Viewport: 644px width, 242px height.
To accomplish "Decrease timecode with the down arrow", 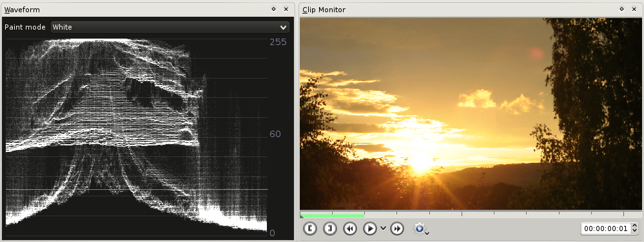I will [x=634, y=231].
